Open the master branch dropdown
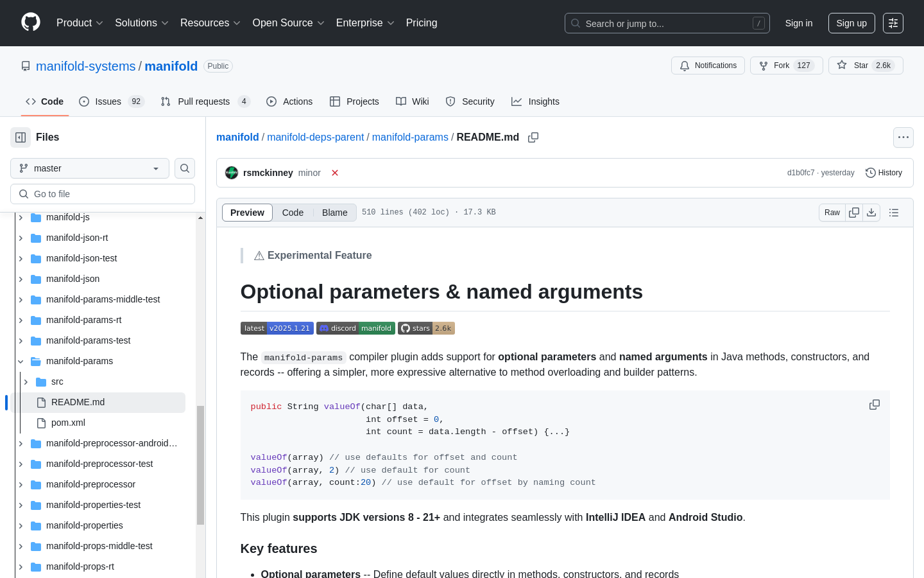 click(90, 168)
